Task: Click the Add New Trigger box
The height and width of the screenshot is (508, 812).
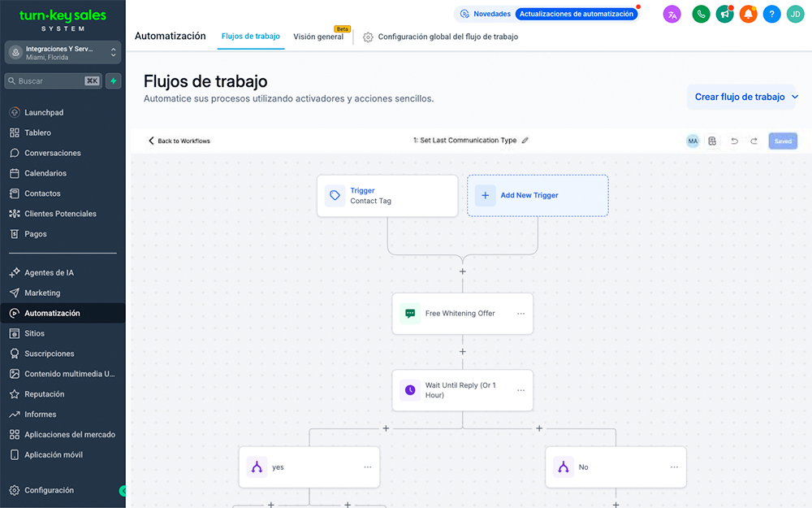Action: pyautogui.click(x=538, y=195)
